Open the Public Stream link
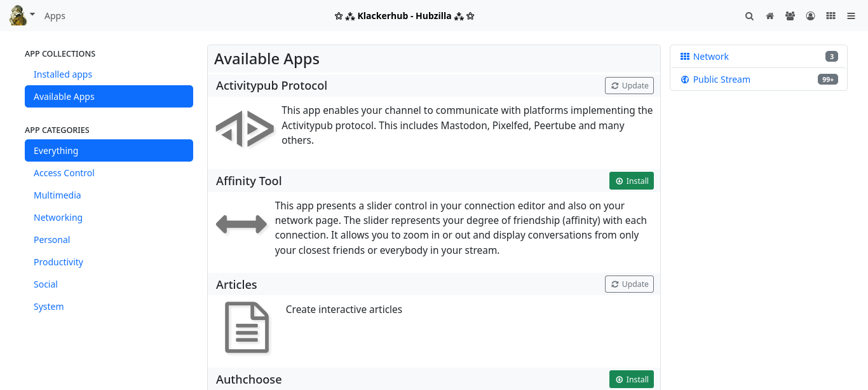The height and width of the screenshot is (390, 868). click(721, 80)
